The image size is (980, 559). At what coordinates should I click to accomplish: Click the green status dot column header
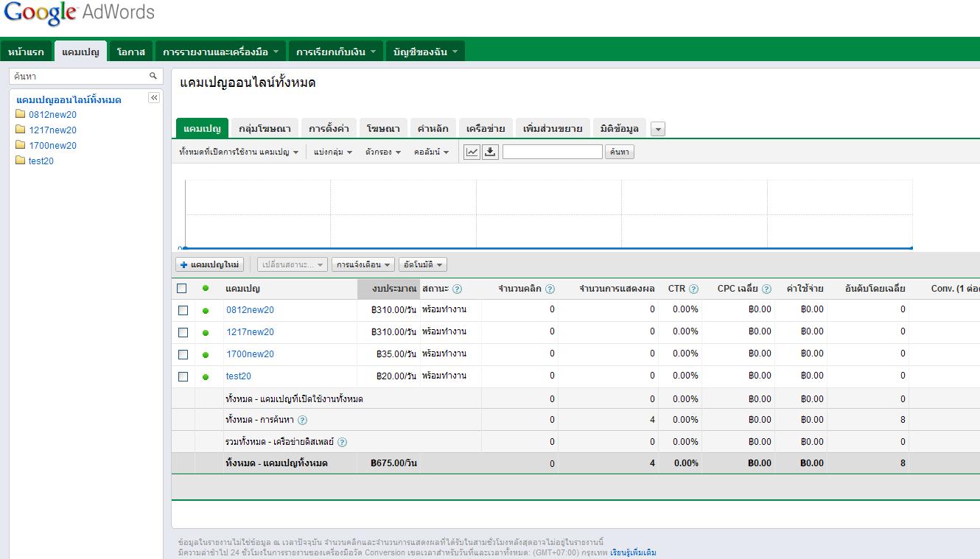pyautogui.click(x=206, y=288)
